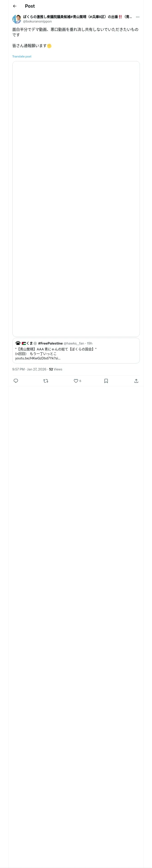Bookmark this post

106,381
